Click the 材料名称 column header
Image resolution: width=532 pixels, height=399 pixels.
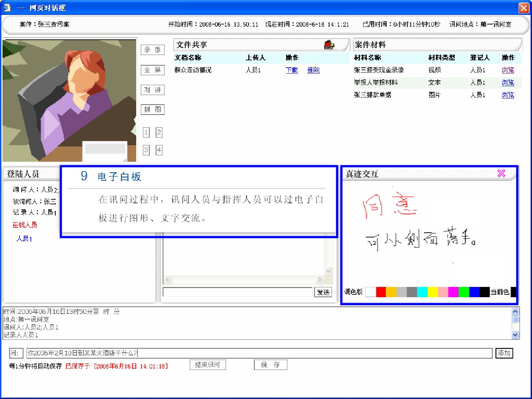(367, 57)
